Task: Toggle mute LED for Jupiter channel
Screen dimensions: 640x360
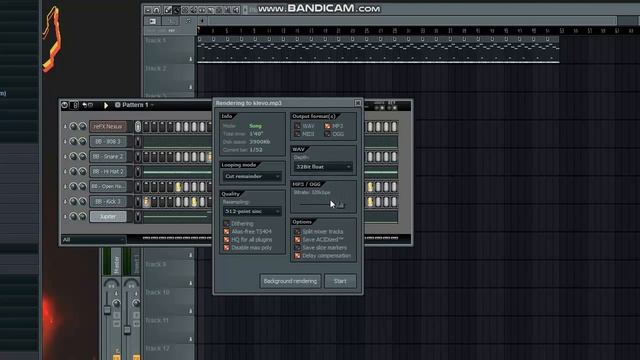Action: (65, 216)
